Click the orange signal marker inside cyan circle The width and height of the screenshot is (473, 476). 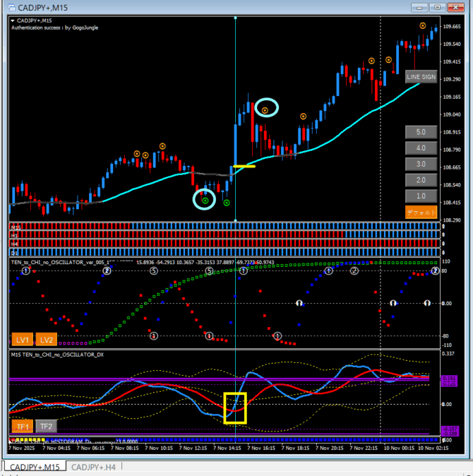265,110
